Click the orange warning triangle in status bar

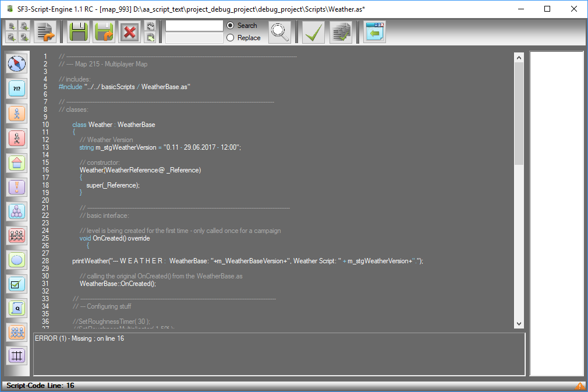tap(580, 386)
